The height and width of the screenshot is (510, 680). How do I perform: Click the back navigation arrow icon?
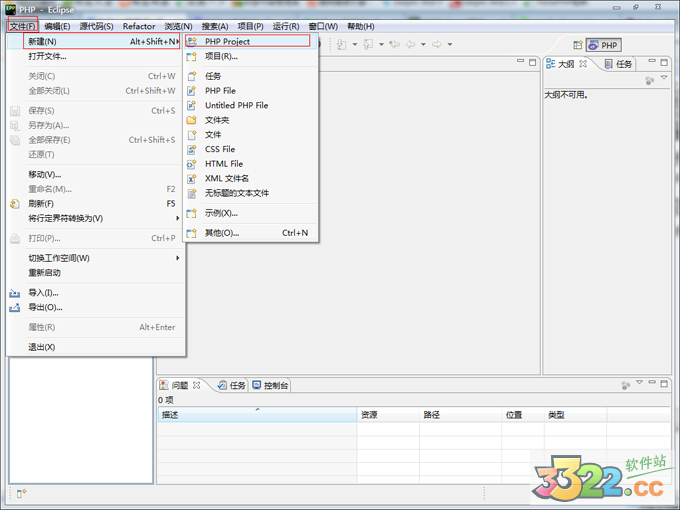pos(410,44)
